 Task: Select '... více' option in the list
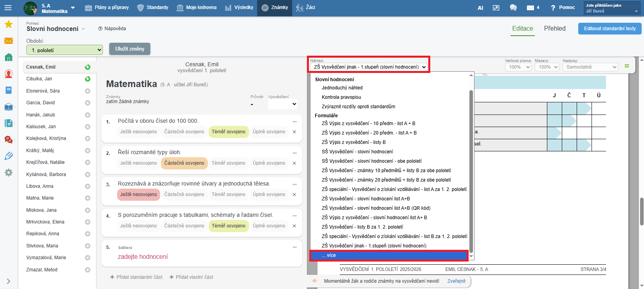(x=389, y=255)
